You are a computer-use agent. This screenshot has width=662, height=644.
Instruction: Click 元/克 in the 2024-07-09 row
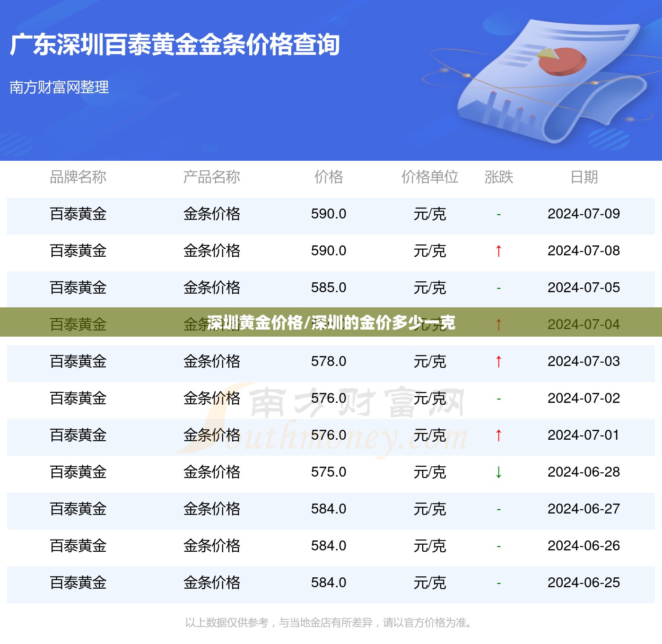430,214
